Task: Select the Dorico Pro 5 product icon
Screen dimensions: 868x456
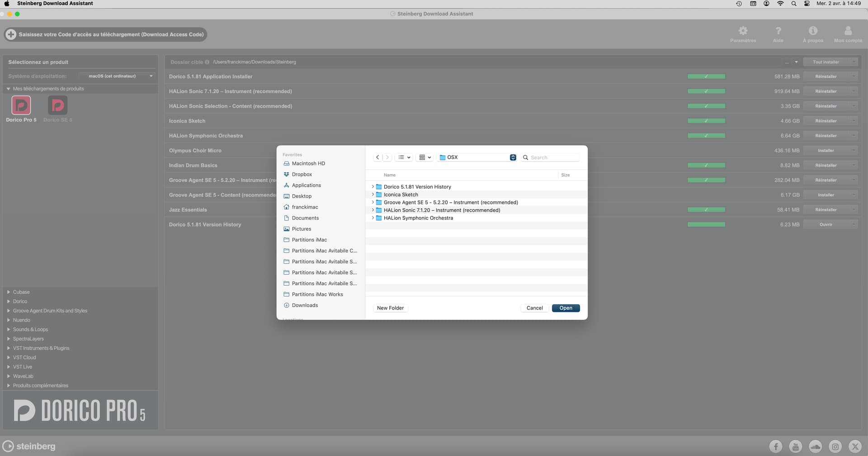Action: pyautogui.click(x=21, y=105)
